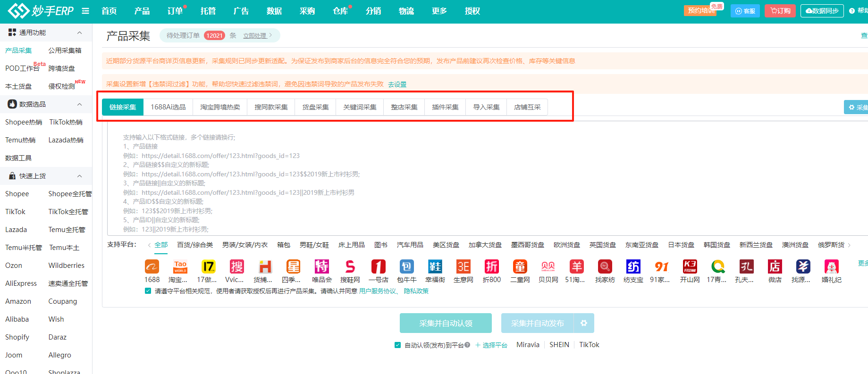Viewport: 868px width, 374px height.
Task: Open the 订单 top menu
Action: tap(175, 11)
